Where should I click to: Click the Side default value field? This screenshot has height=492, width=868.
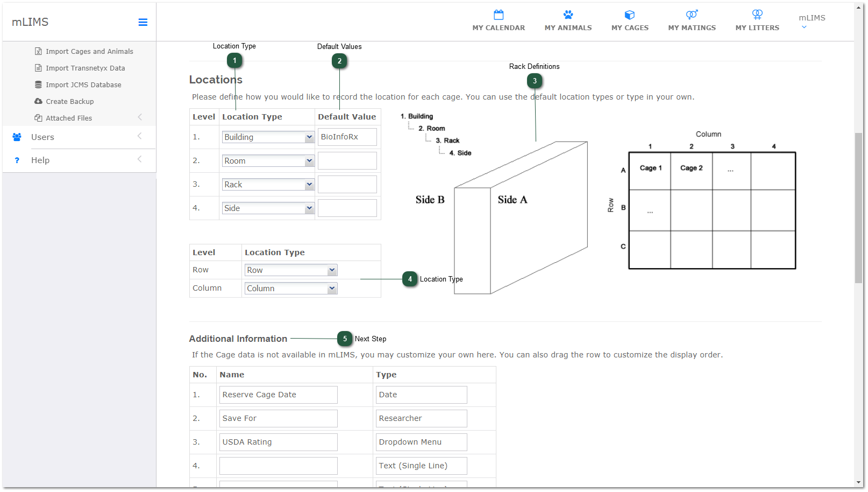347,208
